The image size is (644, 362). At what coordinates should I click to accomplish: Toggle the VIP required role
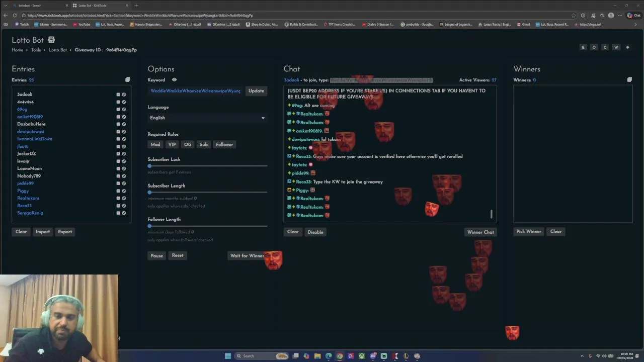coord(172,145)
